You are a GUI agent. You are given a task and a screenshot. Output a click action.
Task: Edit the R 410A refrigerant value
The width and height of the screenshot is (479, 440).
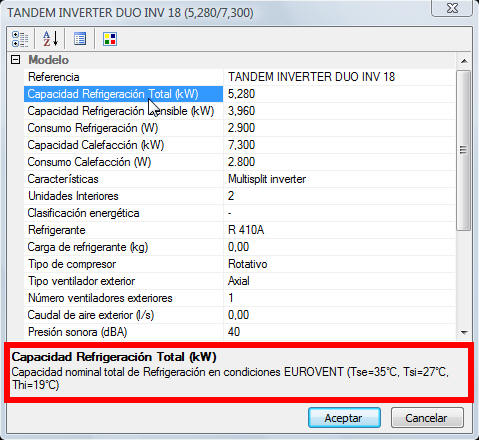339,230
